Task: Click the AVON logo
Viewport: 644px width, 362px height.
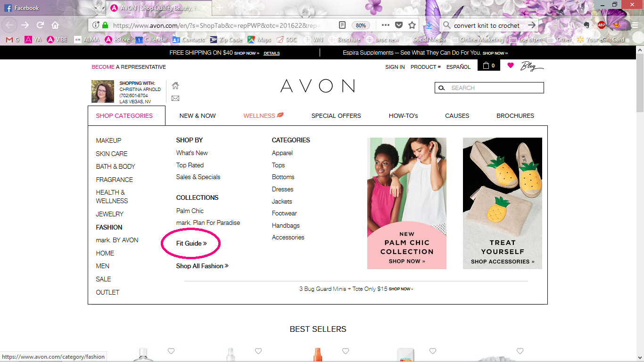Action: coord(318,86)
